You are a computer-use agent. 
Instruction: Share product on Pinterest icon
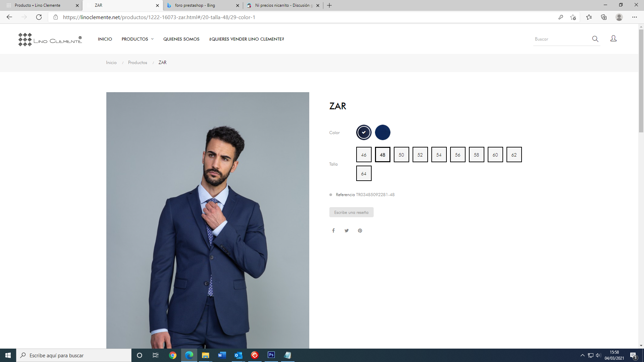click(x=360, y=231)
